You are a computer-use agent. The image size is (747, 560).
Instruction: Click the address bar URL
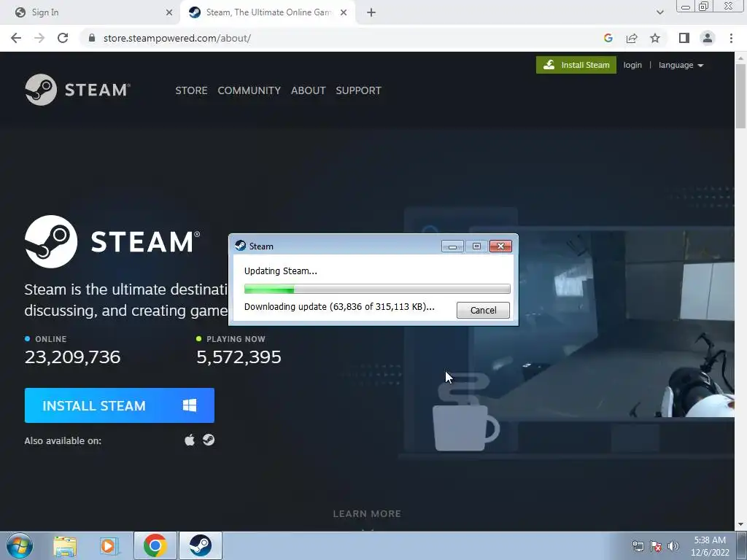(x=177, y=38)
